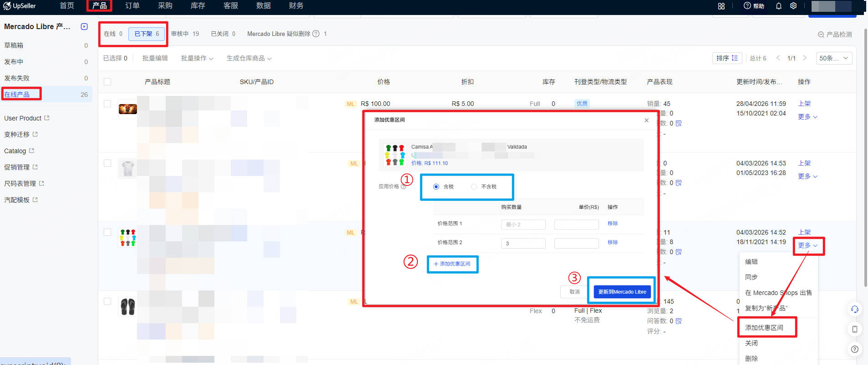Open the settings gear icon

(793, 6)
